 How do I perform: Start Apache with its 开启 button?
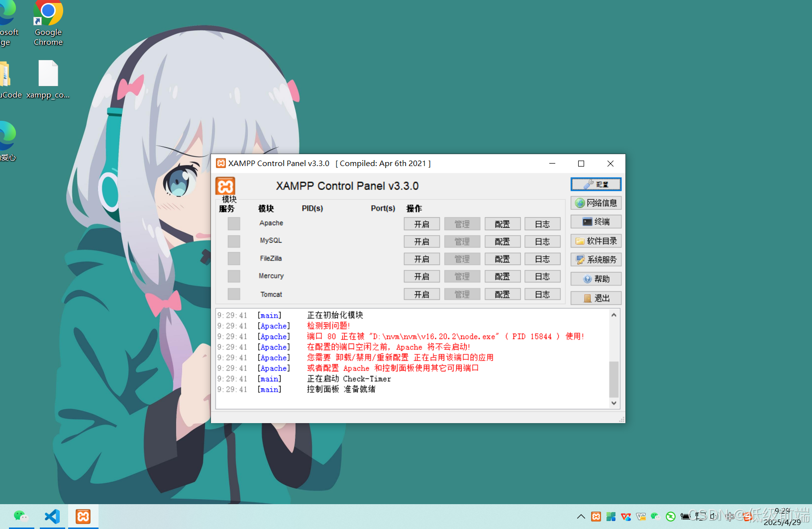[x=422, y=224]
